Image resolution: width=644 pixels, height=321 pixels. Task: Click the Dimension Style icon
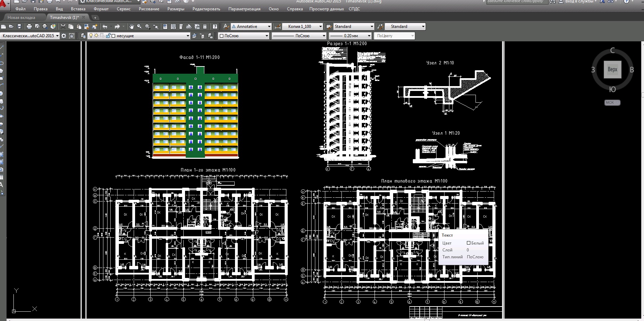click(278, 26)
